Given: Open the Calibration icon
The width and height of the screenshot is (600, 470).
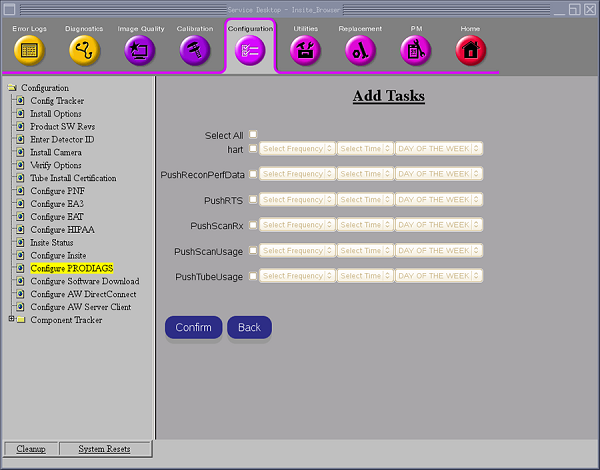Looking at the screenshot, I should point(195,49).
